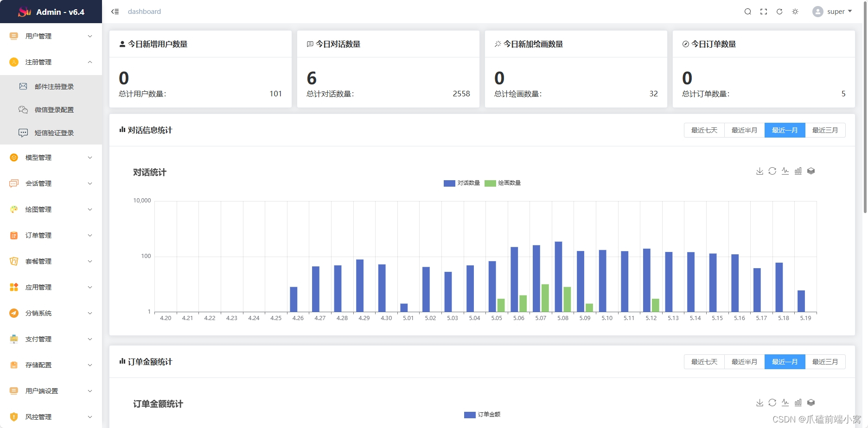Open the super account dropdown
This screenshot has height=428, width=868.
point(839,12)
